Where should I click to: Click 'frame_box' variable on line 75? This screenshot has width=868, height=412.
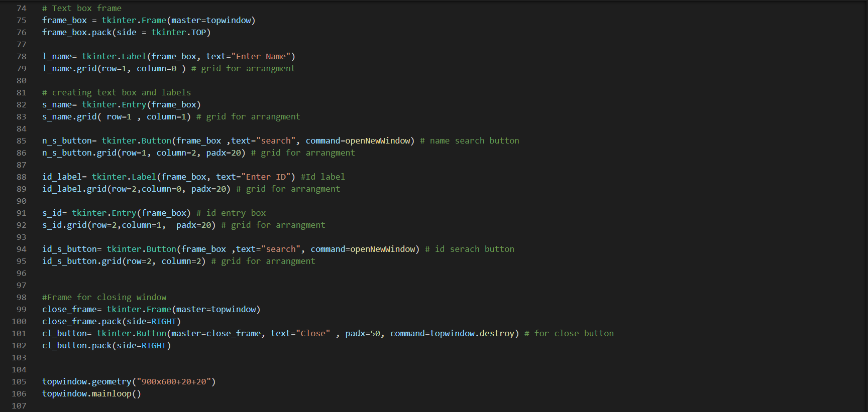[x=64, y=20]
